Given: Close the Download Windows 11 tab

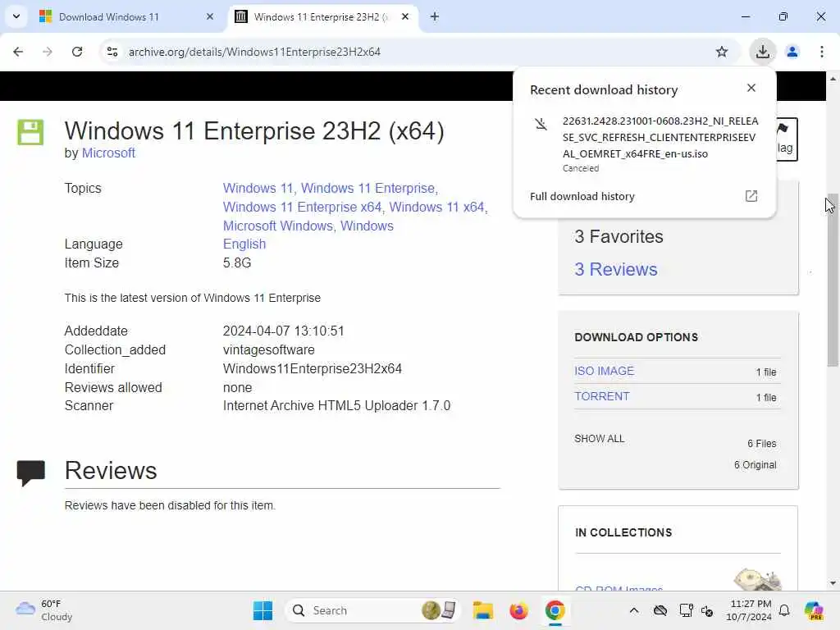Looking at the screenshot, I should coord(210,17).
